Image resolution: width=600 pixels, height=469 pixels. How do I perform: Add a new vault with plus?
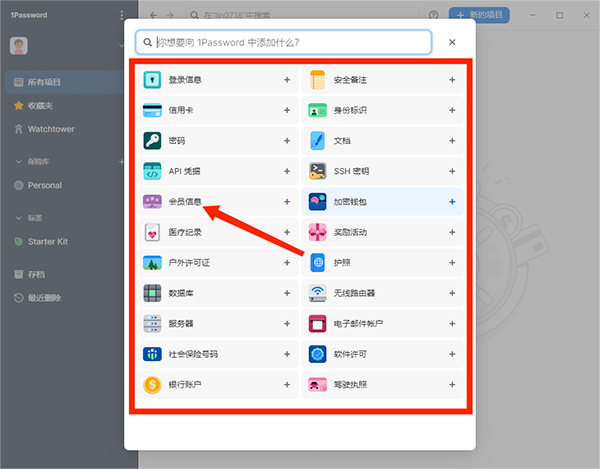click(121, 162)
